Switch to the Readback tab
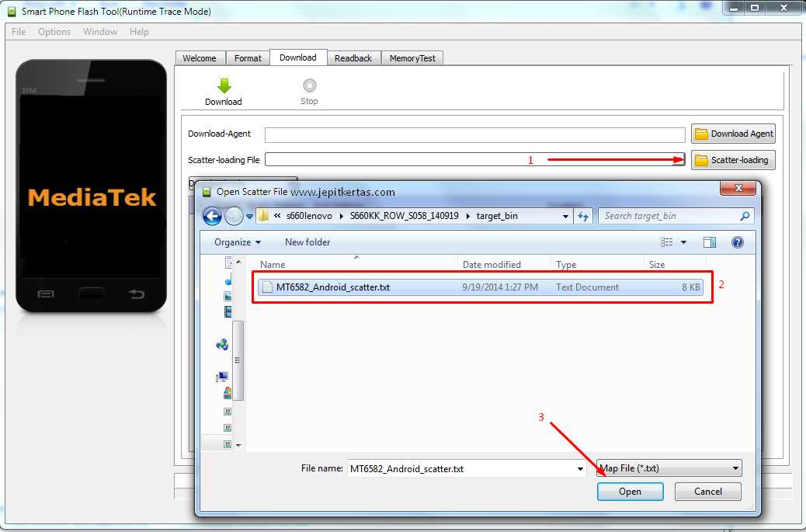This screenshot has height=532, width=806. coord(353,58)
